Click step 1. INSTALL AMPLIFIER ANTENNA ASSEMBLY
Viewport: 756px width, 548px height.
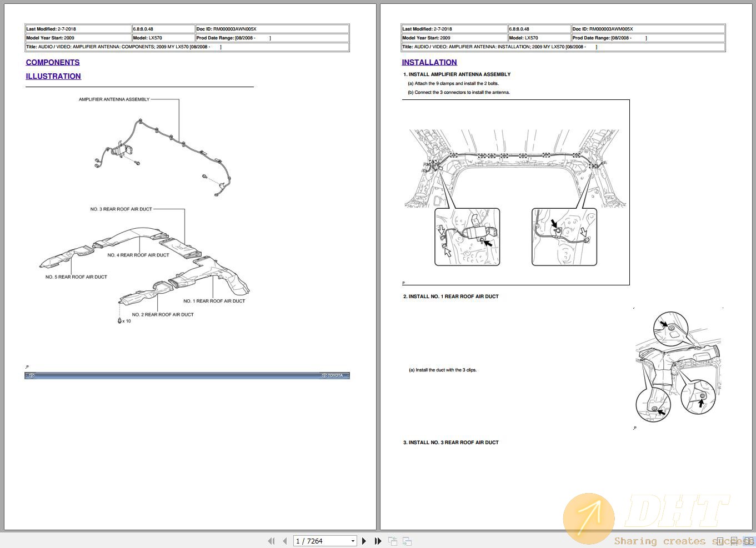(x=457, y=74)
